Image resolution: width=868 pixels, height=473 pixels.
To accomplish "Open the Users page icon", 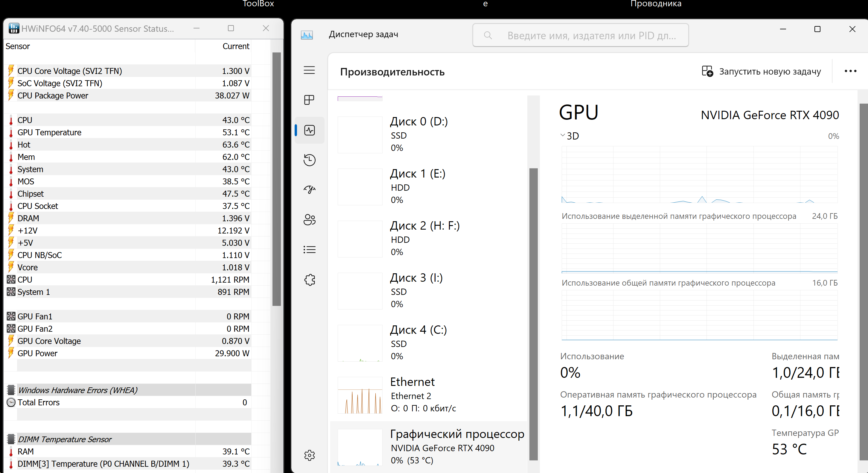I will tap(309, 220).
